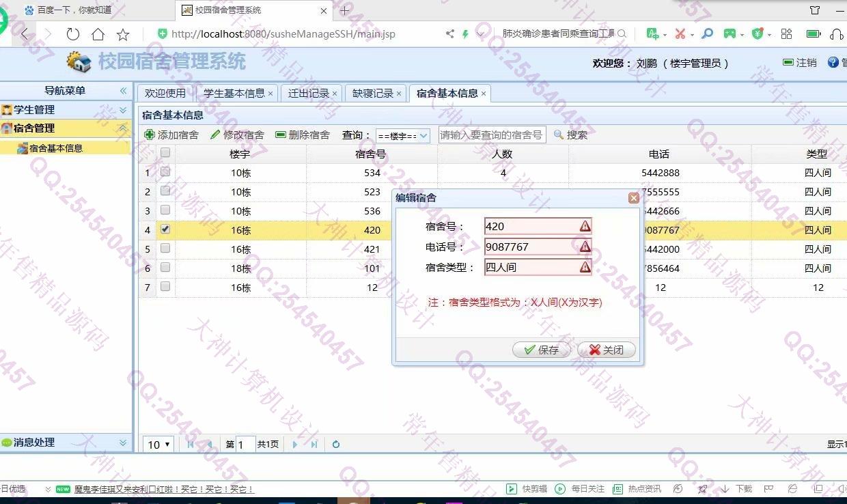847x504 pixels.
Task: Click the 添加宿舍 add dormitory icon
Action: [150, 135]
